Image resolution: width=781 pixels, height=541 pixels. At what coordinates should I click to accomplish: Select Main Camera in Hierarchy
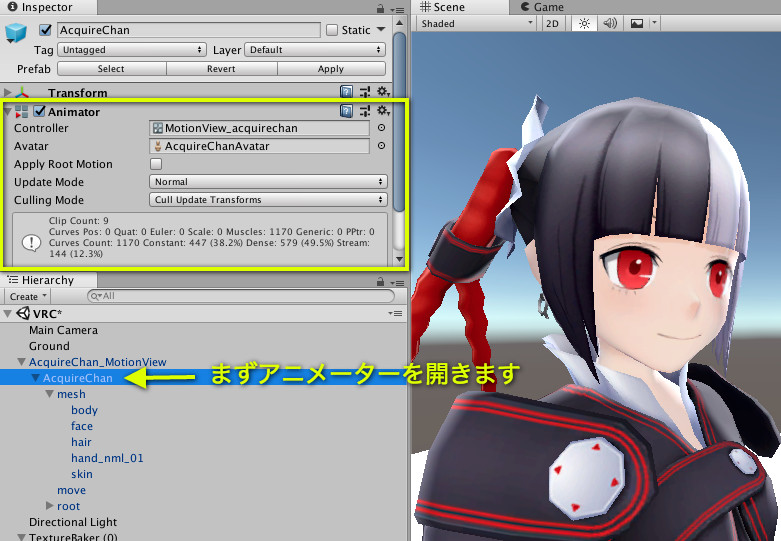63,330
